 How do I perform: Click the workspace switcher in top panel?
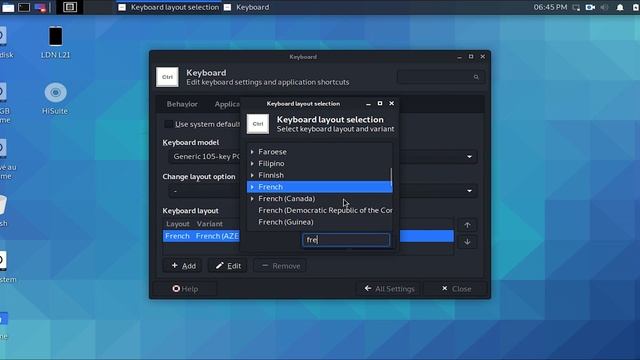pos(70,7)
